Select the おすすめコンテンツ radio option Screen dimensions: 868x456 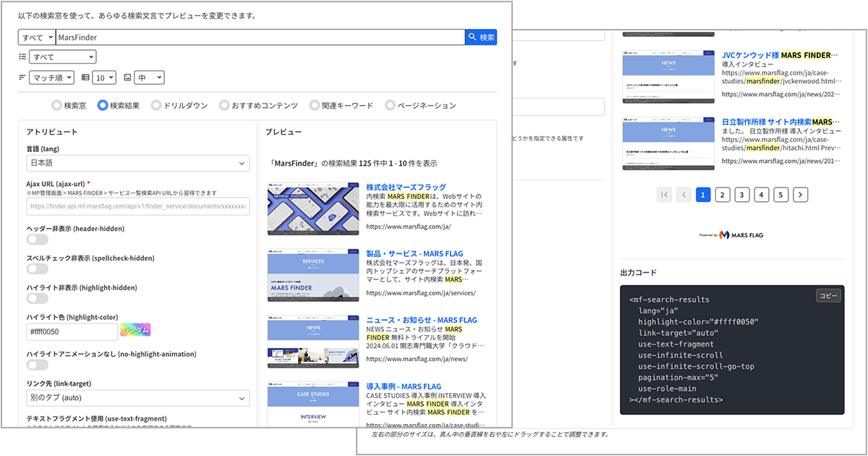pyautogui.click(x=224, y=106)
